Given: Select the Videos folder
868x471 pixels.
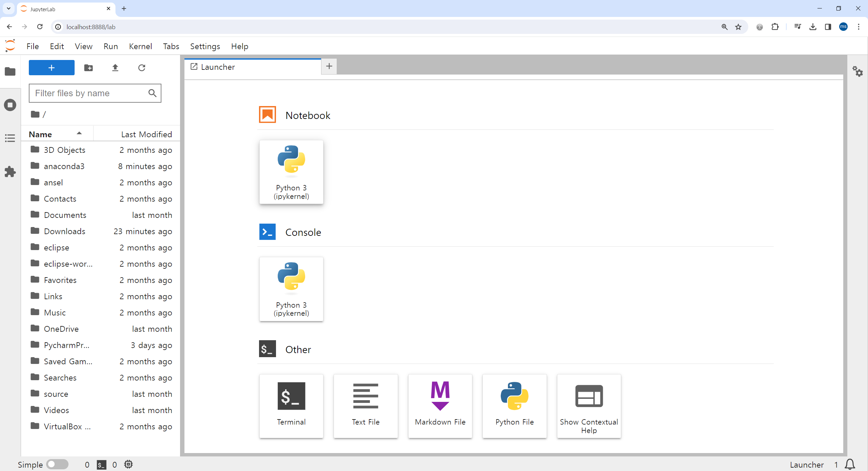Looking at the screenshot, I should coord(101,410).
